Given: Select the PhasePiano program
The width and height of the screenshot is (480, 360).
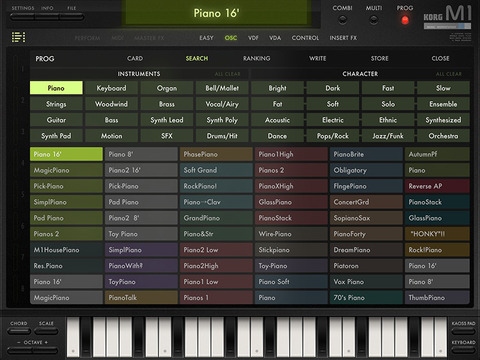Looking at the screenshot, I should pos(216,154).
